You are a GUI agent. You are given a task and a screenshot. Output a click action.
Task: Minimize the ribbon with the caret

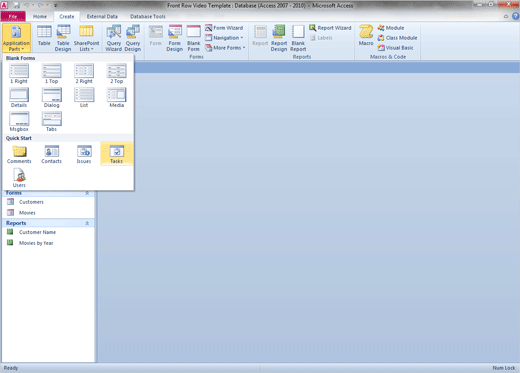point(506,16)
